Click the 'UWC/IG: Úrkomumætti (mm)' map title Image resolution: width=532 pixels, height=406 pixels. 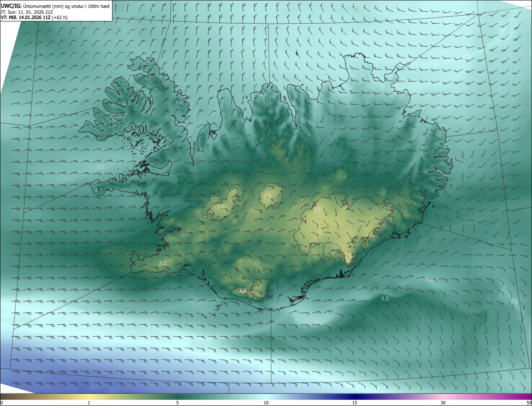click(x=55, y=5)
